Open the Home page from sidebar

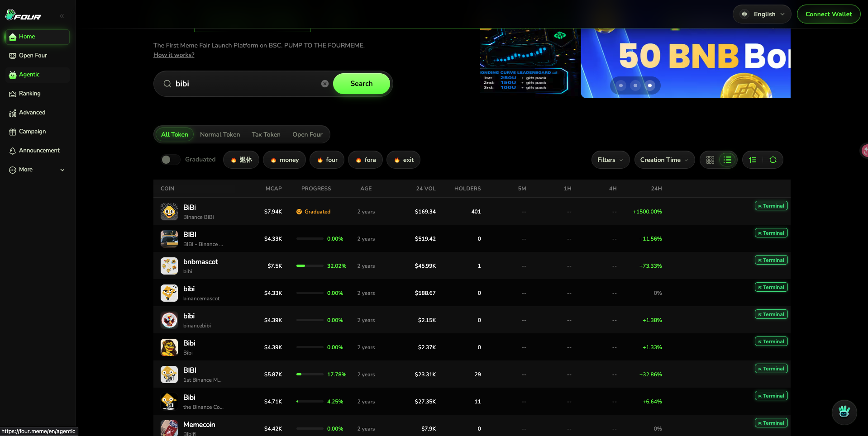[37, 37]
